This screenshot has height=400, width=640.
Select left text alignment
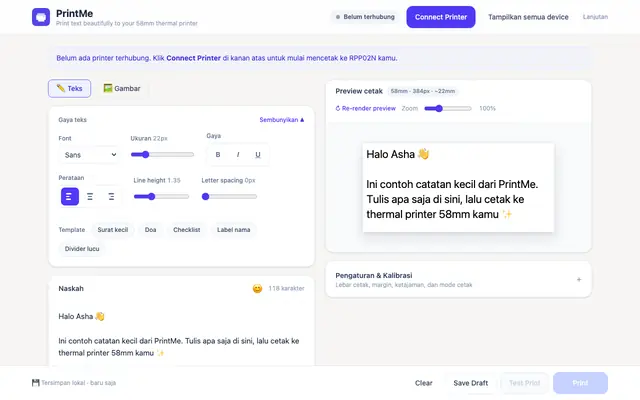(70, 197)
